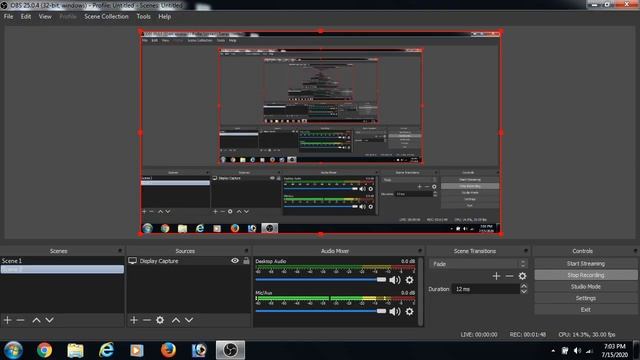
Task: Remove selected scene with minus icon
Action: coord(20,320)
